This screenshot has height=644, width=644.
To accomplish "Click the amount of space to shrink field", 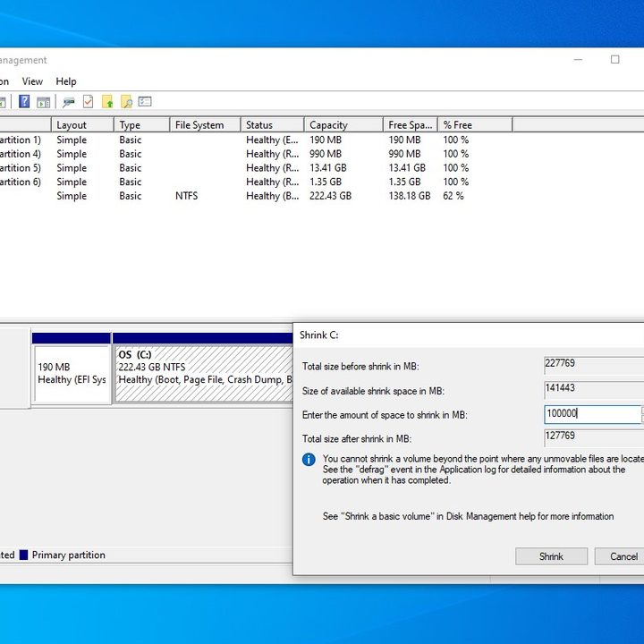I will point(592,414).
